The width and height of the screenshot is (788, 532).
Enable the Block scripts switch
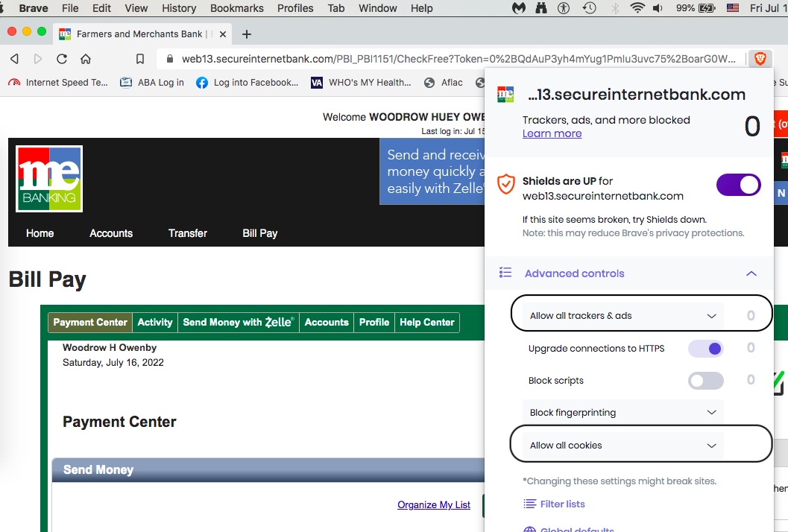pos(705,381)
